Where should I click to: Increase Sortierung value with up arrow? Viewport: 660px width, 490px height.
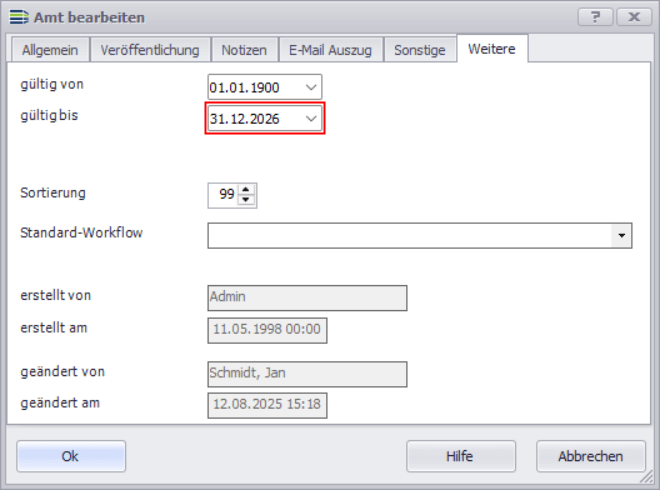click(x=247, y=190)
